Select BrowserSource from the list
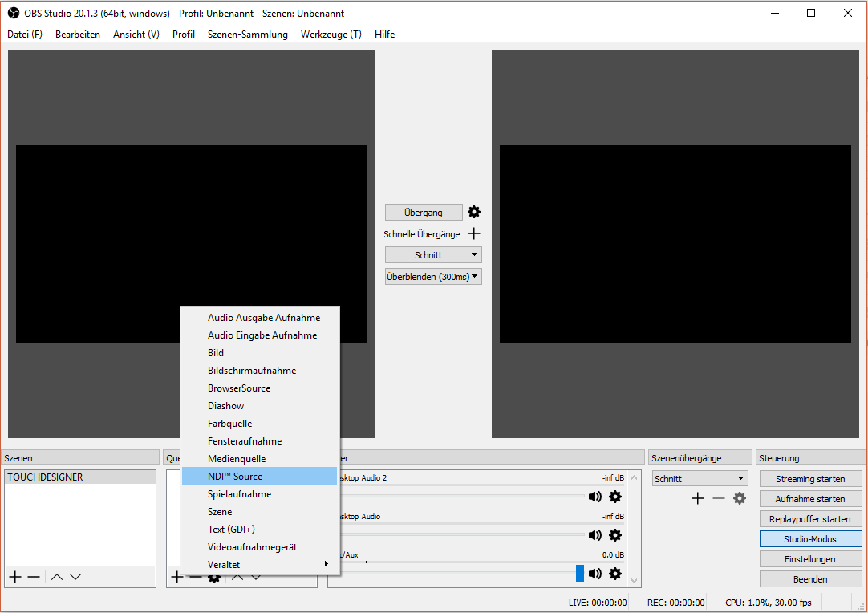Viewport: 868px width, 613px height. [x=259, y=388]
